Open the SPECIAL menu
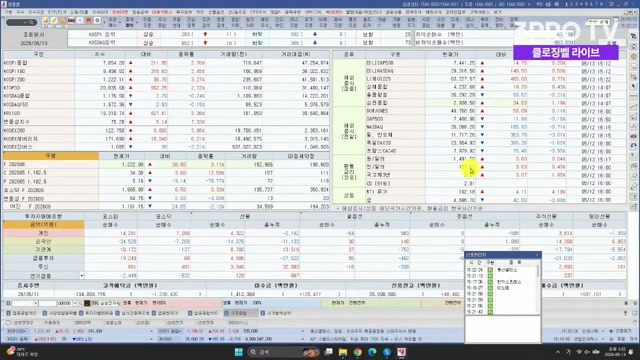 pos(313,12)
